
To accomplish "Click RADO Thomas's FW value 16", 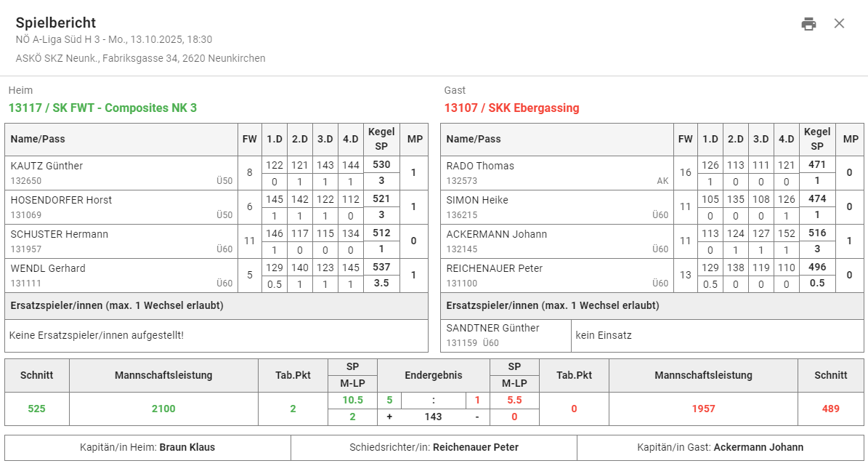I will (x=686, y=173).
